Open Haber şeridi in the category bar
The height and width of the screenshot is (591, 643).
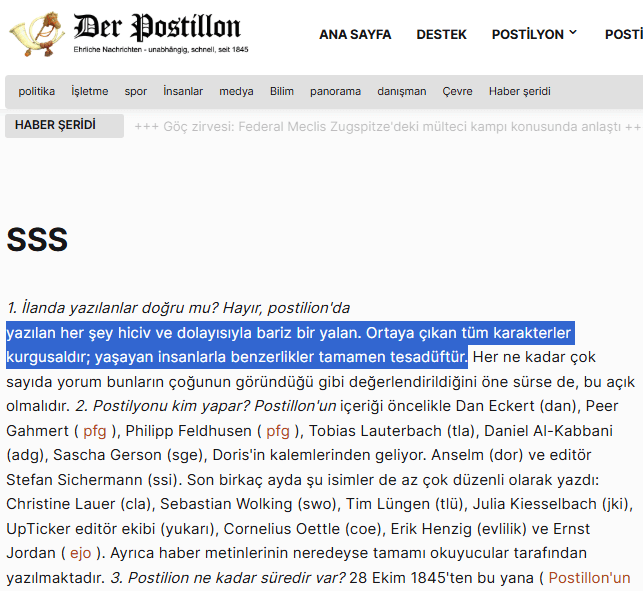(x=520, y=91)
